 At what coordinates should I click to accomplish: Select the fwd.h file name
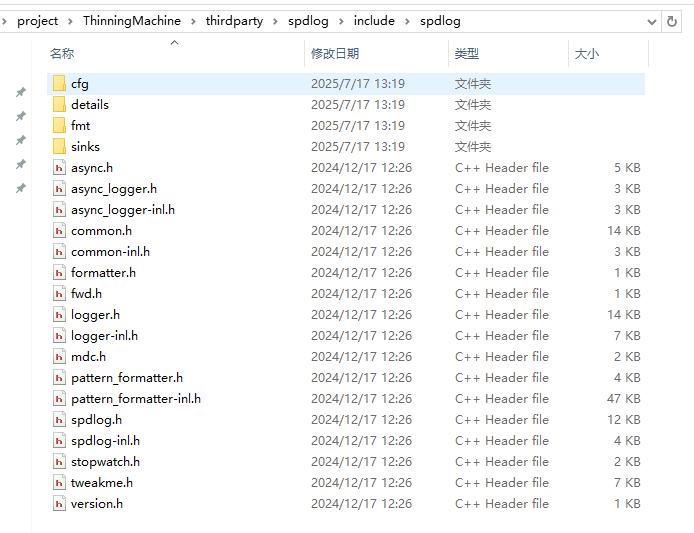pyautogui.click(x=86, y=294)
